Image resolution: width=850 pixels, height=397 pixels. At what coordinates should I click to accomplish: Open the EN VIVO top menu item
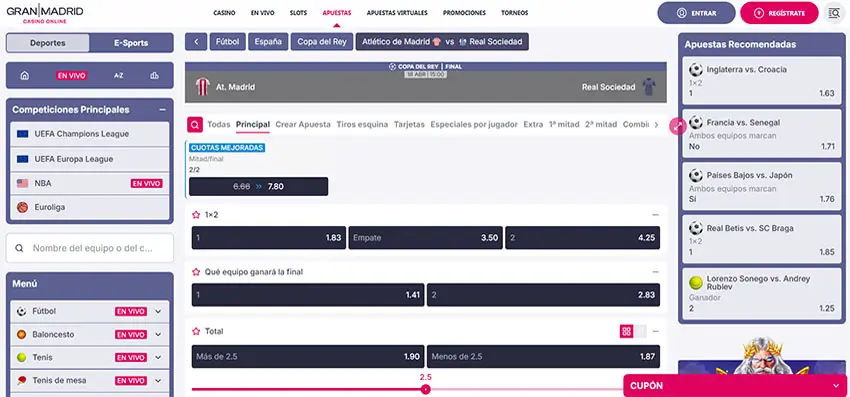click(262, 13)
